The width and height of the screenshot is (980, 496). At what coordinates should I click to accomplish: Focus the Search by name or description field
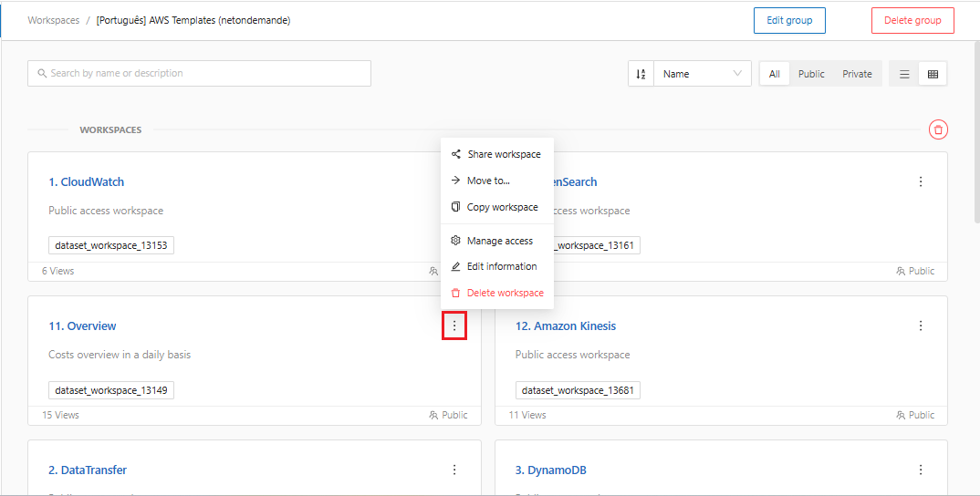click(199, 74)
